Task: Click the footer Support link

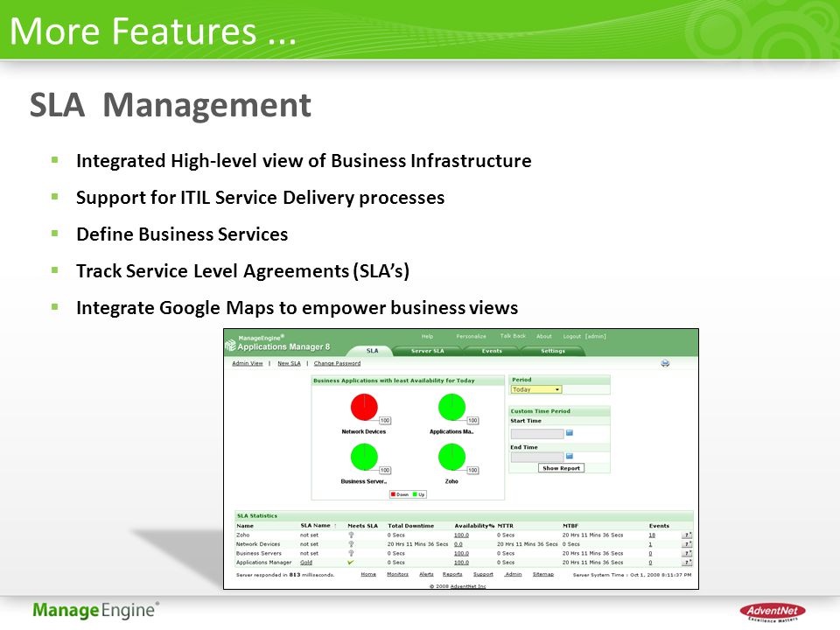Action: (x=483, y=574)
